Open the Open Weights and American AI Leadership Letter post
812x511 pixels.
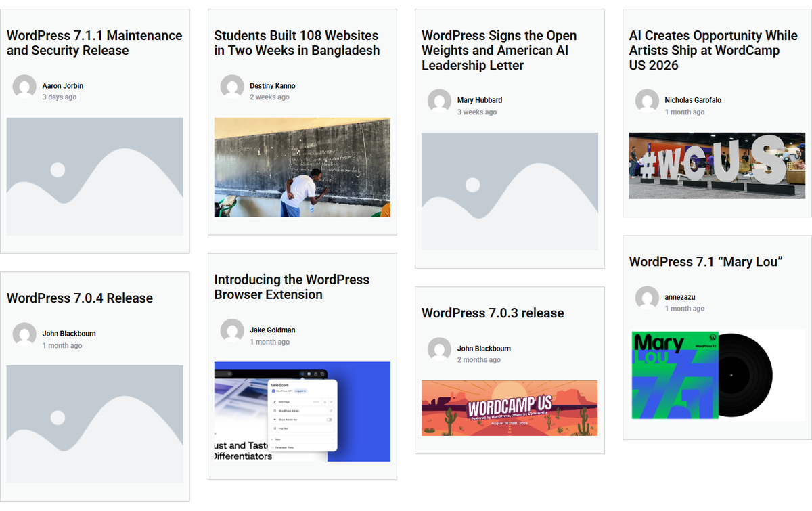point(499,50)
